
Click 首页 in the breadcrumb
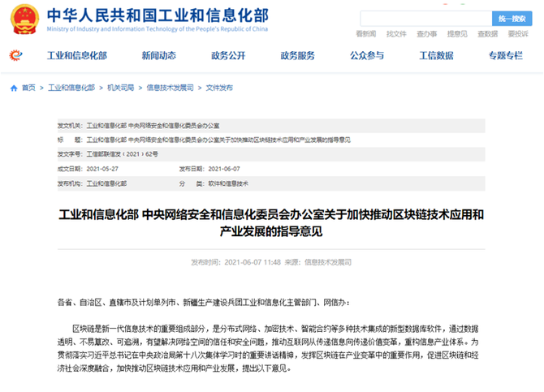28,87
